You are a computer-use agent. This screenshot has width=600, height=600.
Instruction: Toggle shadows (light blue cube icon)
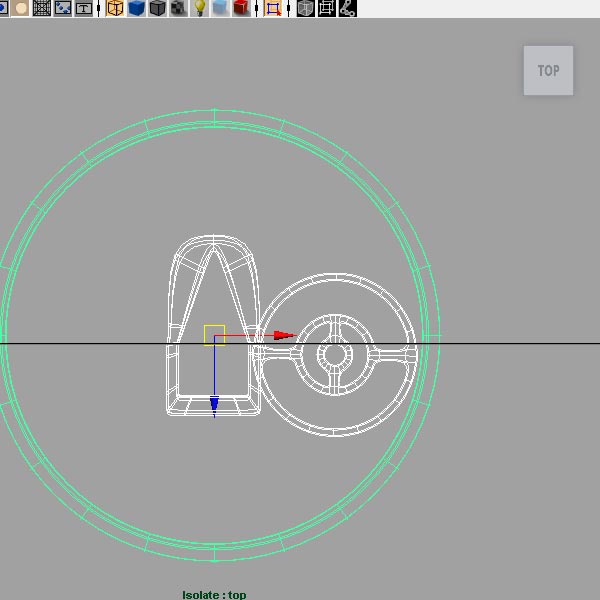click(x=220, y=8)
